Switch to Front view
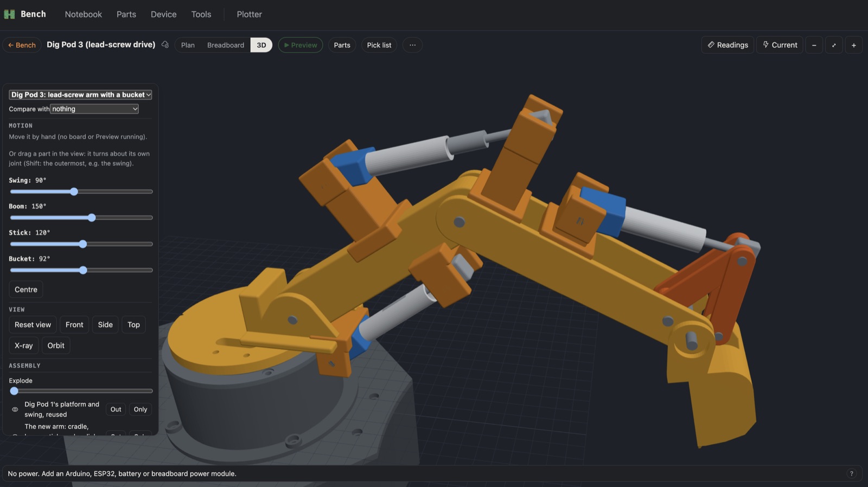The height and width of the screenshot is (487, 868). click(x=74, y=325)
